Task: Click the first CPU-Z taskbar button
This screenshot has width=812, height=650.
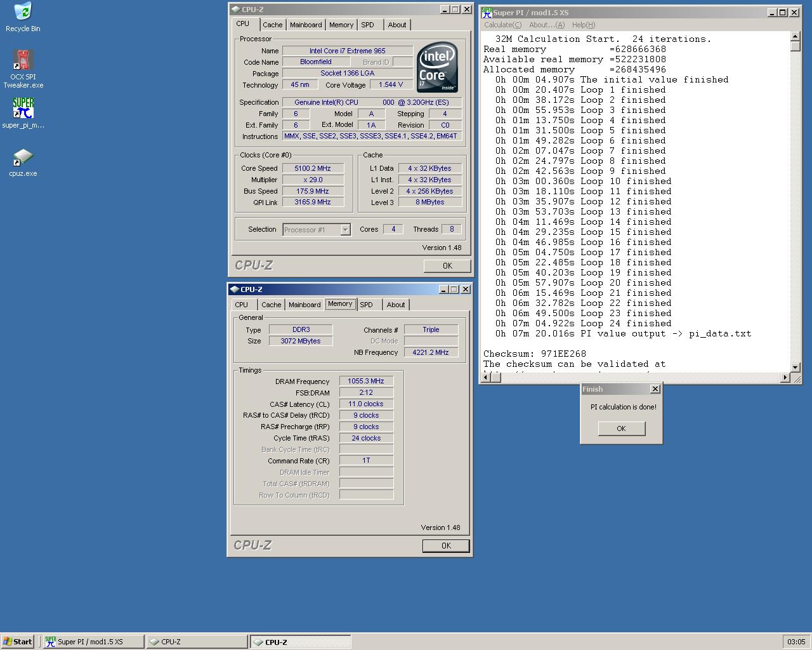Action: [x=197, y=642]
